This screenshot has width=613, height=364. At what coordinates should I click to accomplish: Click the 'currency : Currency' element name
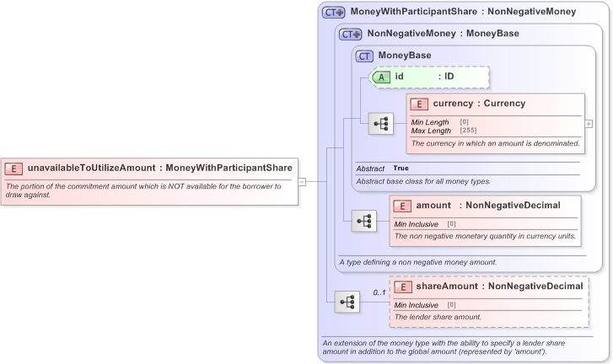tap(479, 104)
